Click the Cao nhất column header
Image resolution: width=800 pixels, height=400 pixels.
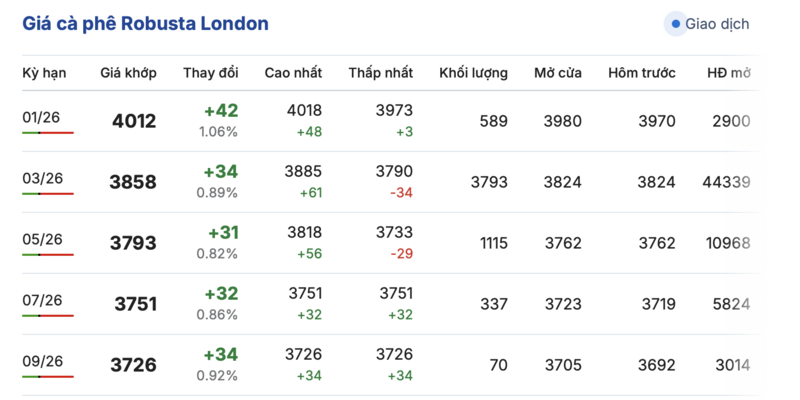pyautogui.click(x=293, y=73)
